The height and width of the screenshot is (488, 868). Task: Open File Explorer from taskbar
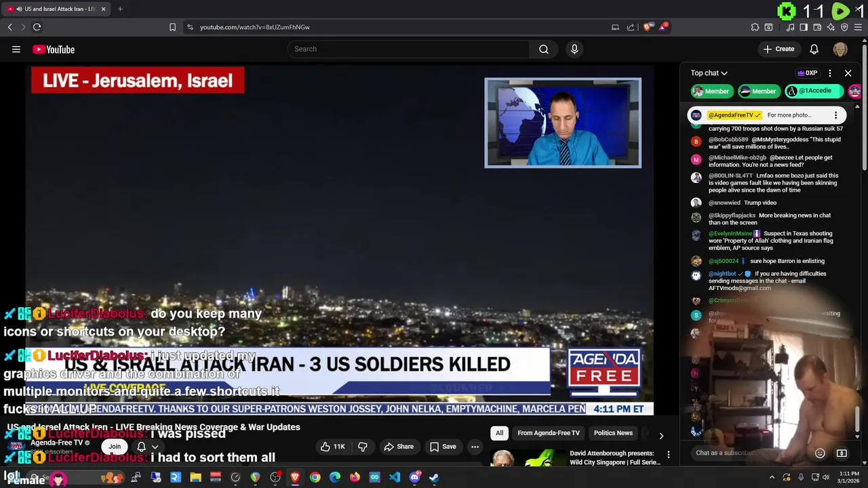coord(195,477)
